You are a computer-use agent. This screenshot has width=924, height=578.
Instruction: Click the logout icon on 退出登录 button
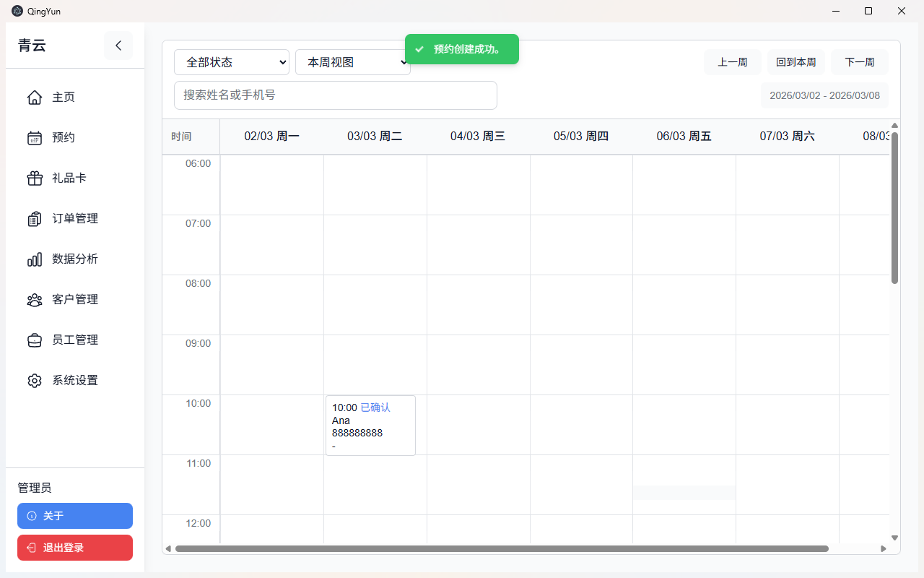click(x=32, y=548)
